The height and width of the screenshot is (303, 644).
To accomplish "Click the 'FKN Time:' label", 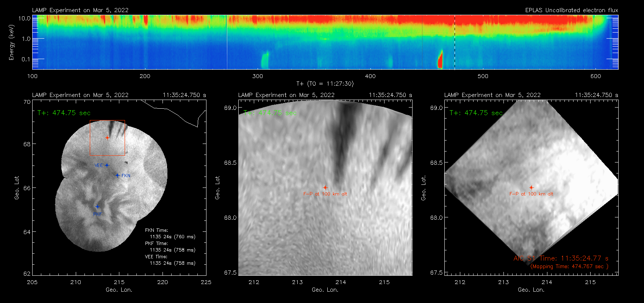I will pos(156,230).
